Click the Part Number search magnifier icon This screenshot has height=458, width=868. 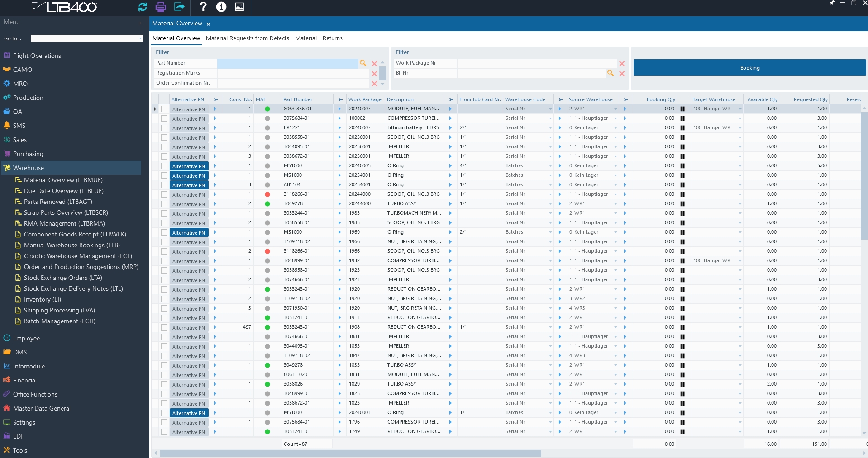(x=363, y=63)
